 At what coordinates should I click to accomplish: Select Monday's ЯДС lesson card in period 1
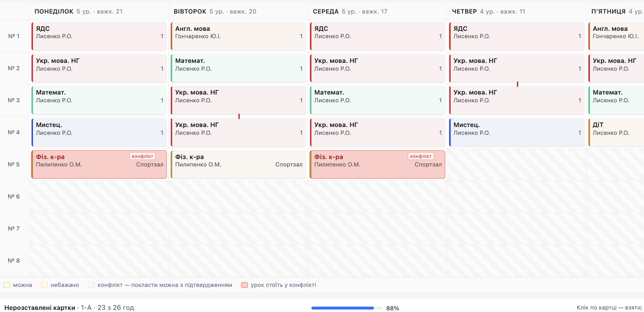pos(99,36)
